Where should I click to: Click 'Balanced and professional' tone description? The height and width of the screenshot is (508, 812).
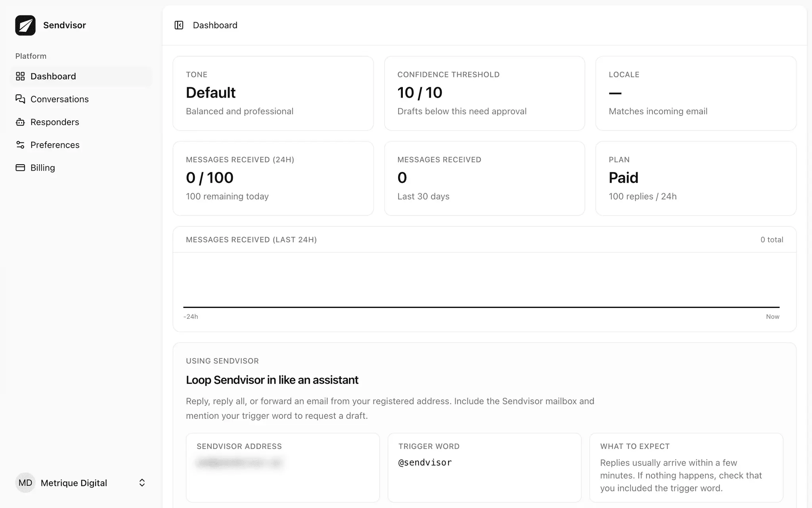239,112
